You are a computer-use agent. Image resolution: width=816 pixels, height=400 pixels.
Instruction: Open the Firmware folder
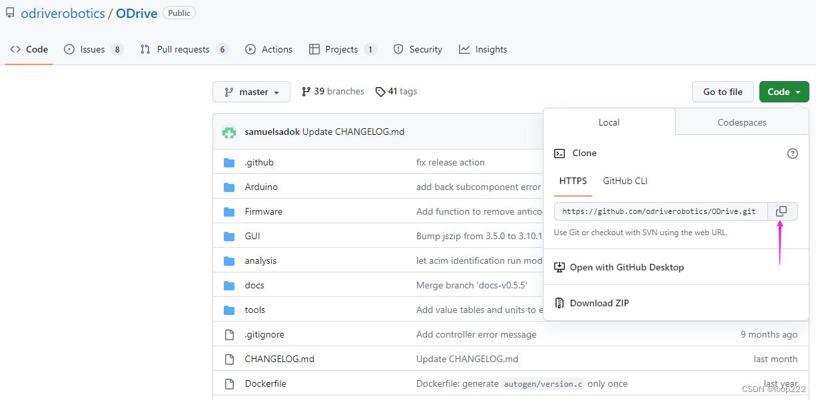[x=263, y=212]
